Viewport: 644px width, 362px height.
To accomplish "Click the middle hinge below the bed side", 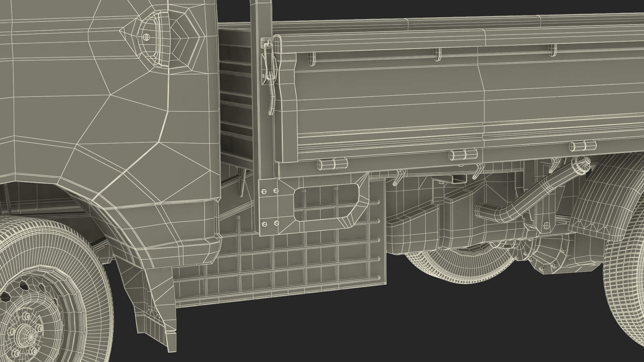I will coord(463,155).
